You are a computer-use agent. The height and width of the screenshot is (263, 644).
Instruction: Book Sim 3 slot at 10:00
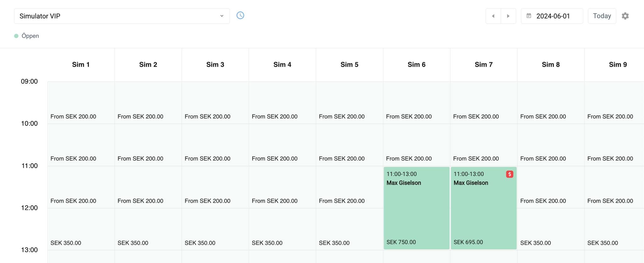click(215, 145)
